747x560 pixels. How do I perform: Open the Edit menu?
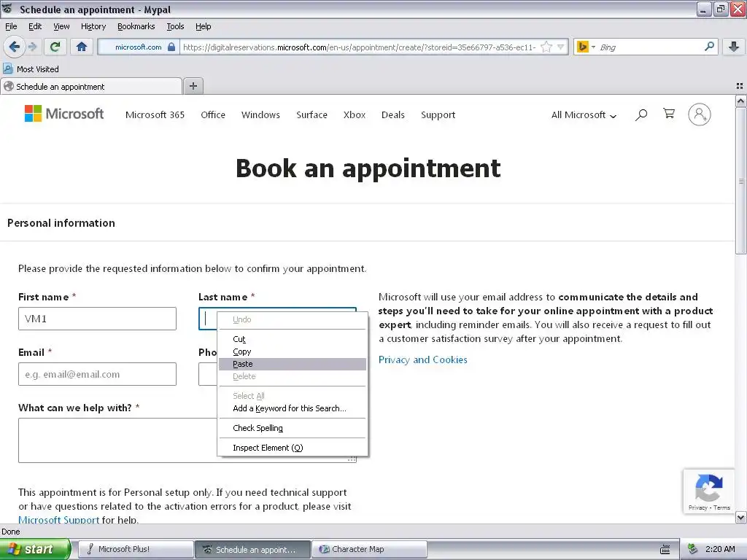[35, 26]
